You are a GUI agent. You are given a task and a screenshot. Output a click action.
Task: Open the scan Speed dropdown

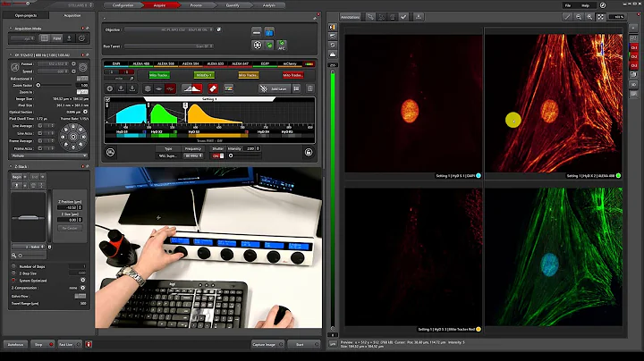pyautogui.click(x=55, y=71)
